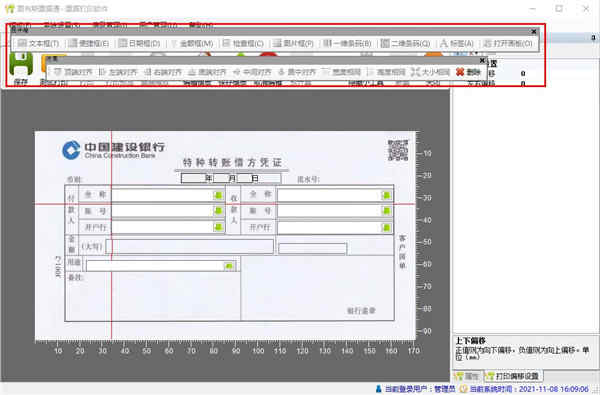Insert a 二维条码(Q) QR code
The width and height of the screenshot is (600, 395).
tap(406, 44)
